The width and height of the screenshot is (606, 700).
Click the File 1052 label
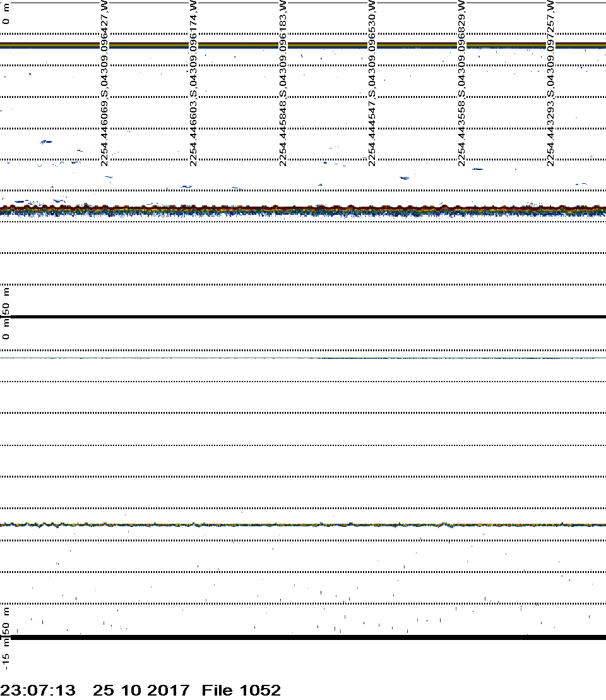[241, 691]
